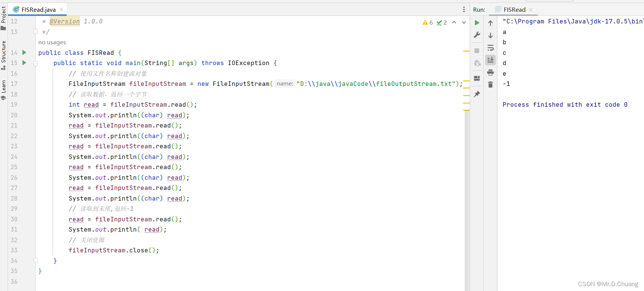Click run gutter arrow beside class FISRead
The width and height of the screenshot is (644, 291).
pos(24,53)
